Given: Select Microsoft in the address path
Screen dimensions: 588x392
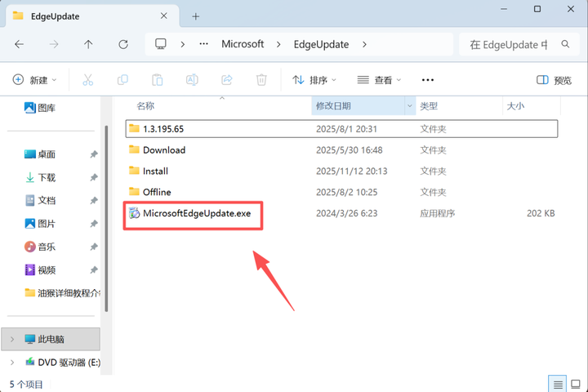Looking at the screenshot, I should [x=243, y=44].
